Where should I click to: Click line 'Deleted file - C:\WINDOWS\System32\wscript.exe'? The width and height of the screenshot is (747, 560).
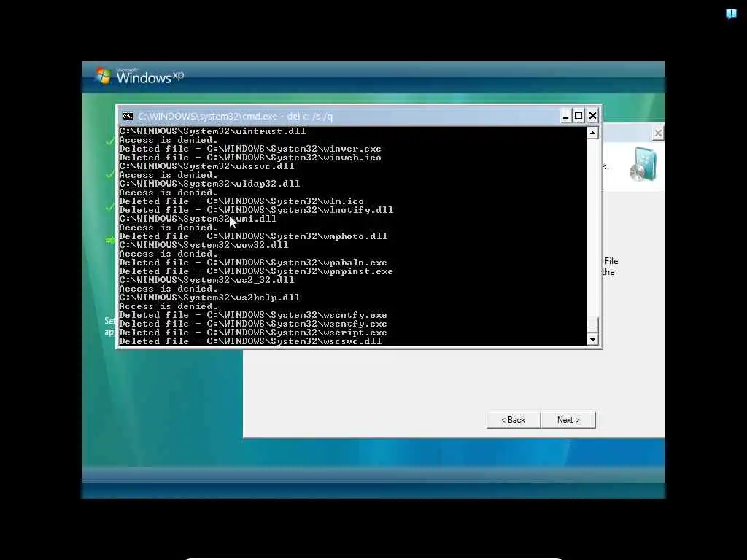point(253,332)
